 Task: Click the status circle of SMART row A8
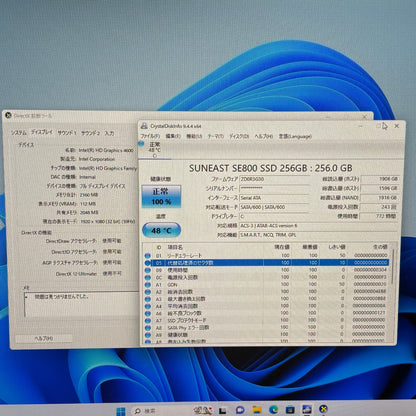(x=147, y=328)
